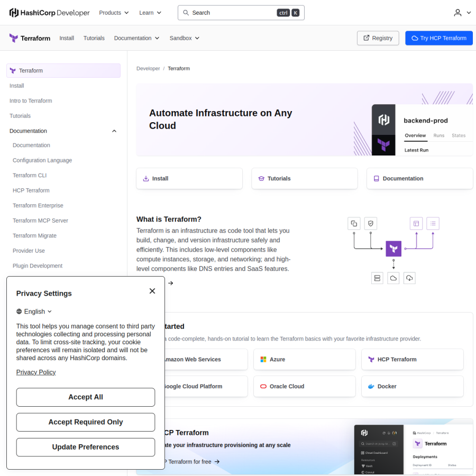476x476 pixels.
Task: Click the Accept All button
Action: click(x=86, y=397)
